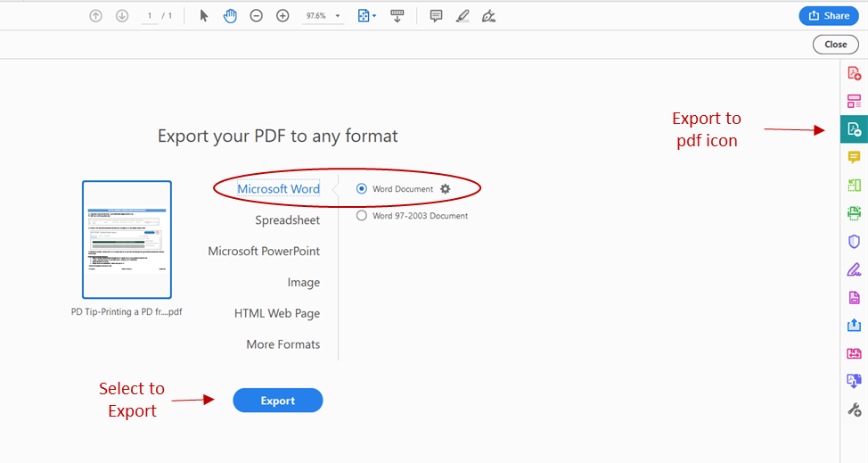Screen dimensions: 868x463
Task: Click the blue Export button
Action: pos(278,401)
